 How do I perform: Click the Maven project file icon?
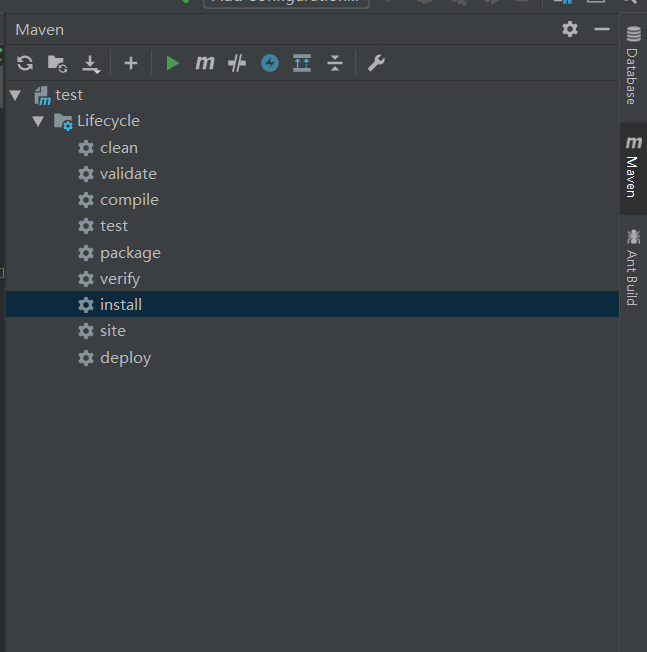pyautogui.click(x=42, y=96)
